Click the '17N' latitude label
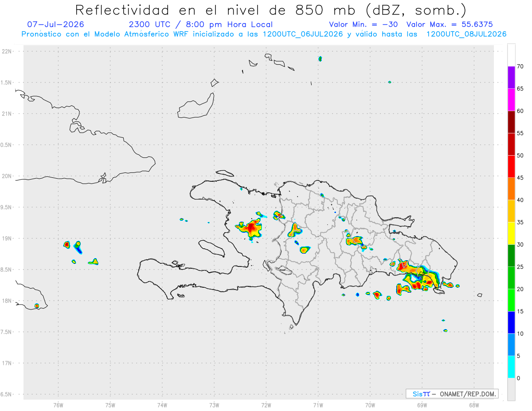 pos(8,363)
